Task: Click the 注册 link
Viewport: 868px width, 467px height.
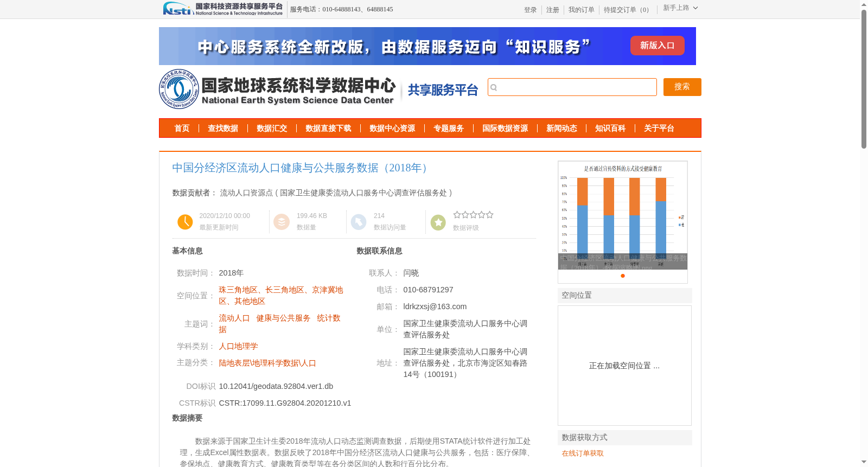Action: [552, 10]
